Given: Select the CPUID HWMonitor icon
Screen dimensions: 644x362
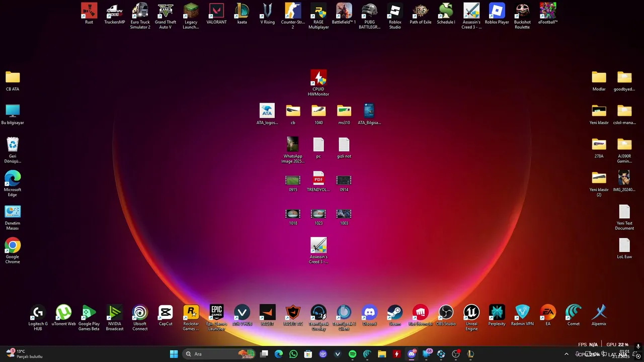Looking at the screenshot, I should coord(318,83).
